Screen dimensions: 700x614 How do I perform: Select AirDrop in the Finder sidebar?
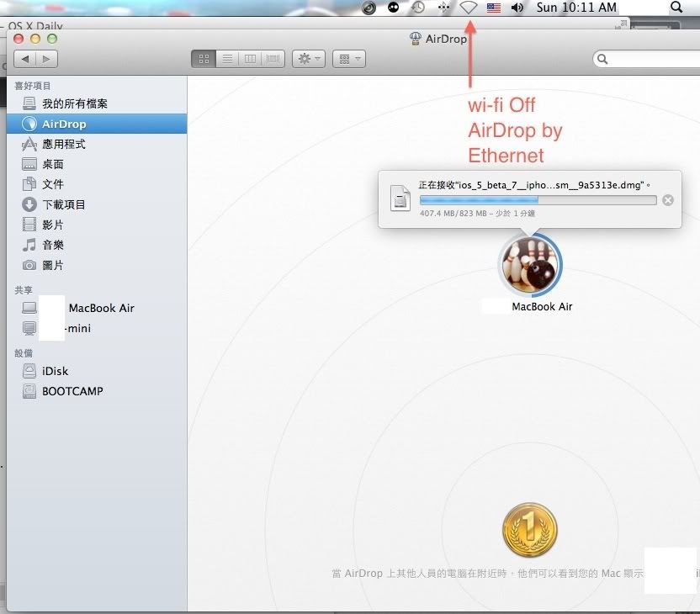(x=97, y=124)
